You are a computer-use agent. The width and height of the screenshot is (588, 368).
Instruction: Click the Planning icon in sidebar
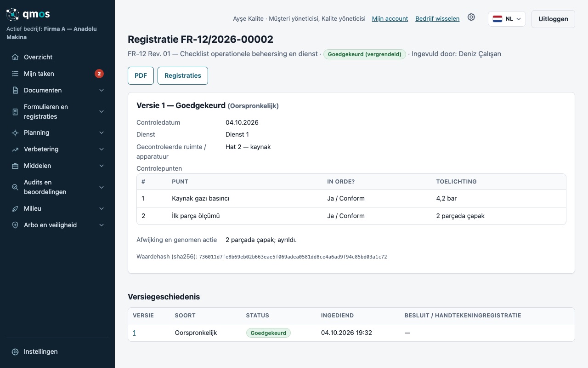tap(15, 132)
